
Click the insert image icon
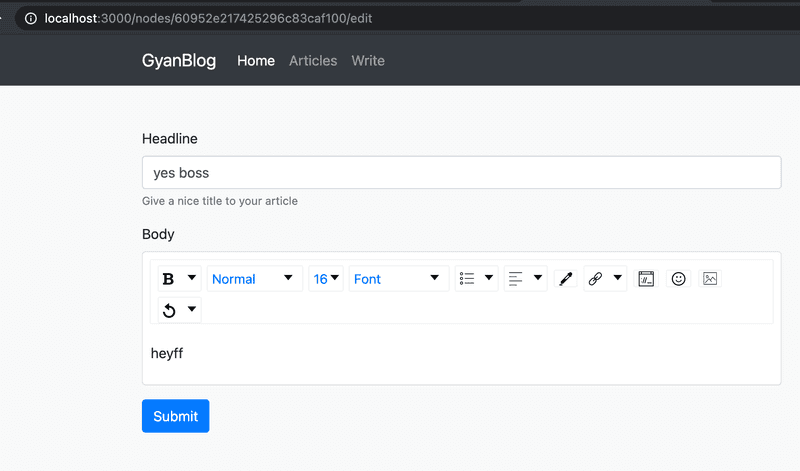point(710,279)
